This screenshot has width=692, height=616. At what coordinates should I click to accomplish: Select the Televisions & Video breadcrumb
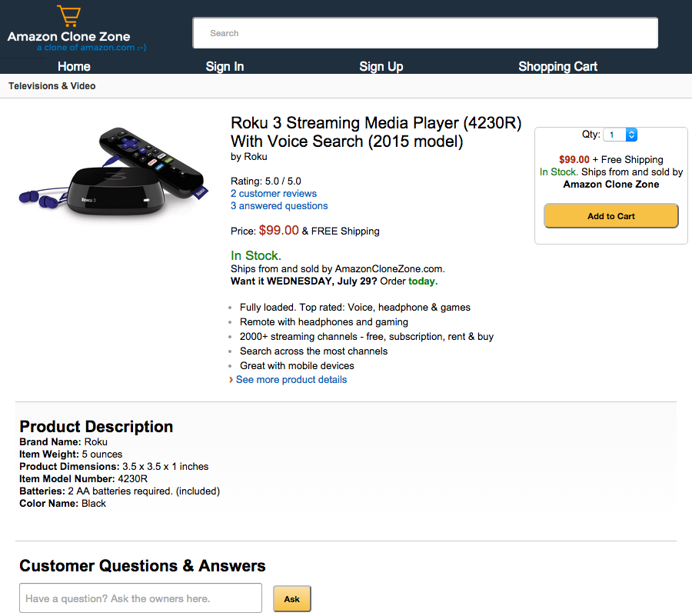click(52, 86)
